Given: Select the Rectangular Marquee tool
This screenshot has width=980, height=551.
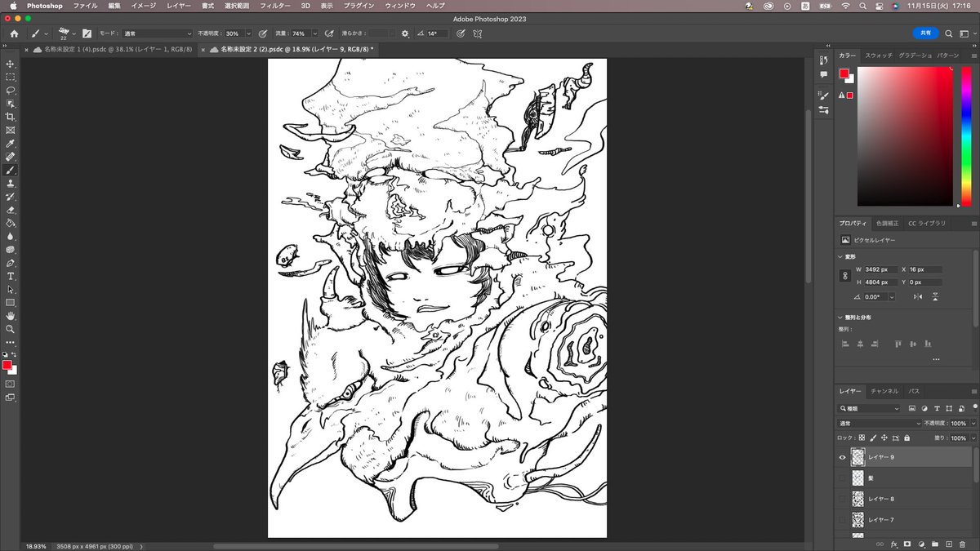Looking at the screenshot, I should [x=11, y=77].
